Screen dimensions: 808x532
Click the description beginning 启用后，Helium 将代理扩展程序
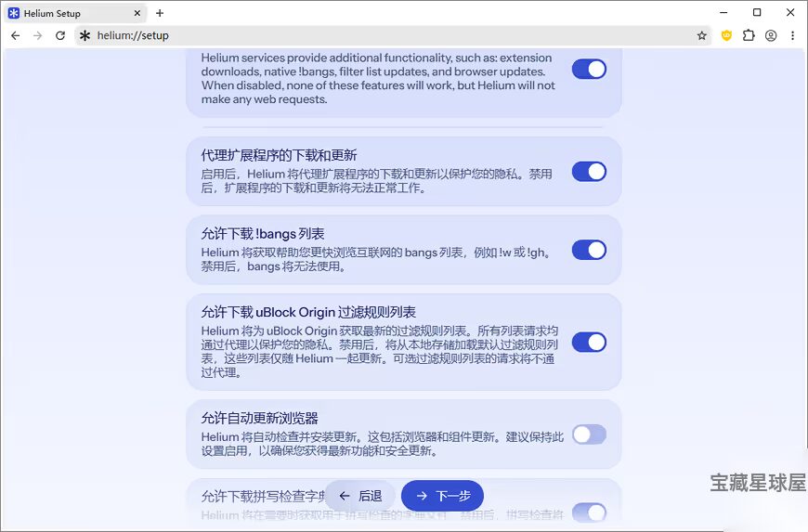tap(376, 181)
